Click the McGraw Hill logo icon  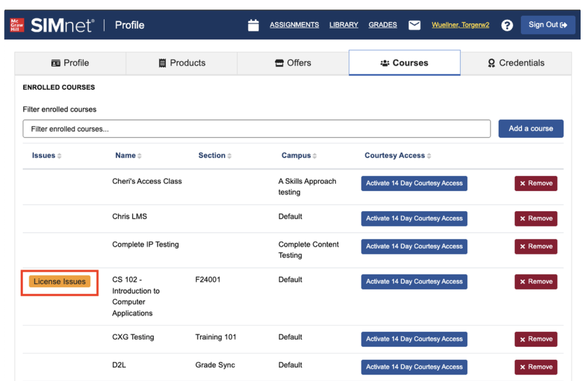click(17, 25)
